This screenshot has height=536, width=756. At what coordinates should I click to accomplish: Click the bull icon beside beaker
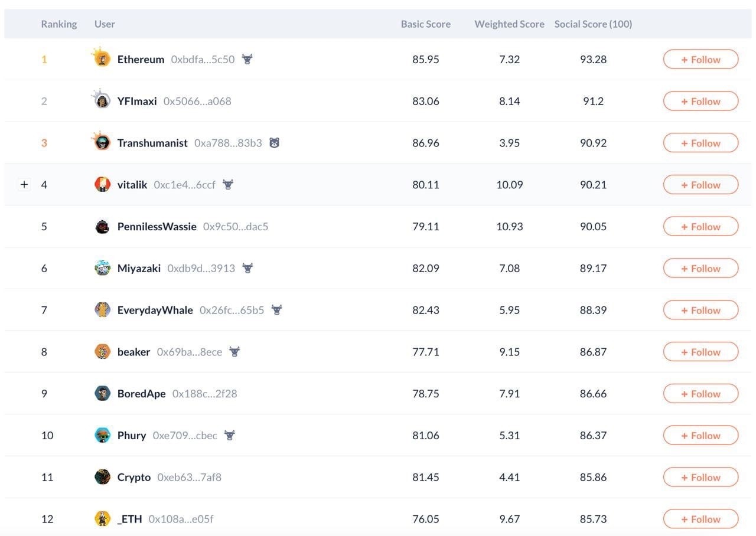coord(234,352)
